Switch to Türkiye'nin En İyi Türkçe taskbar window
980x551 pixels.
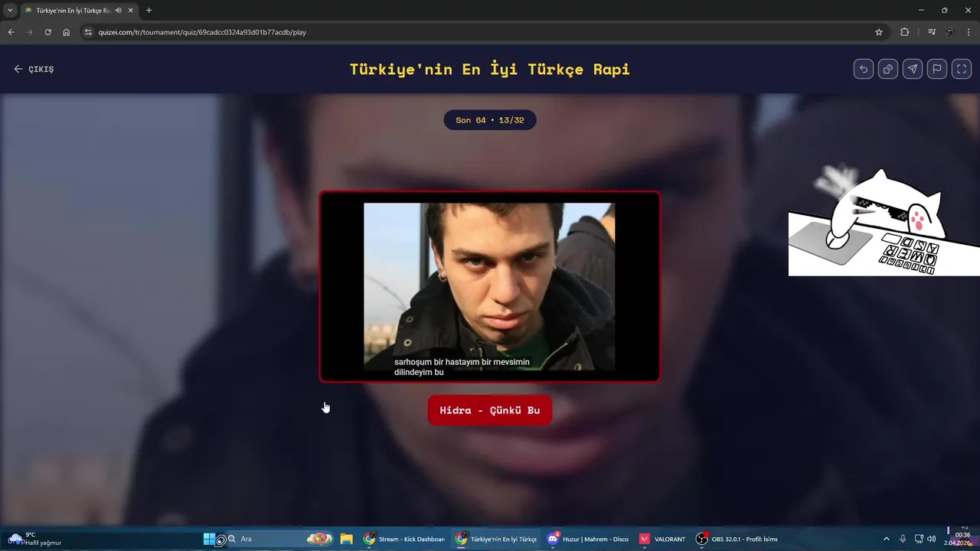click(x=495, y=539)
